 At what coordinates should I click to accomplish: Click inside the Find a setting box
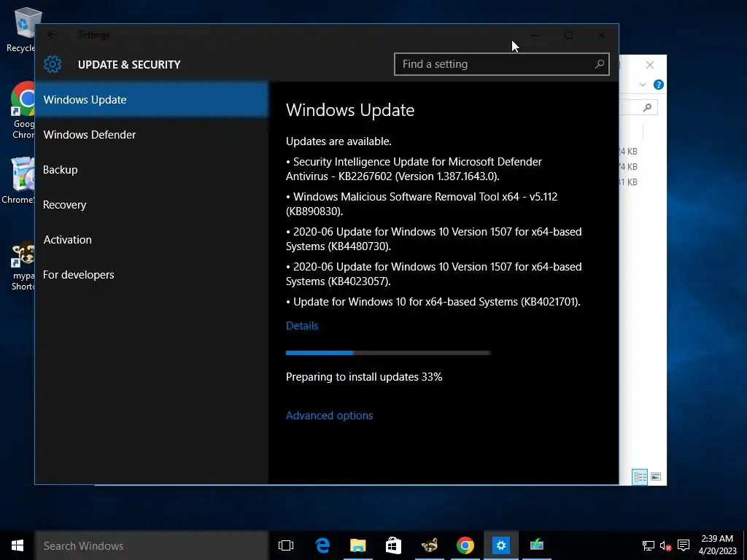tap(502, 64)
